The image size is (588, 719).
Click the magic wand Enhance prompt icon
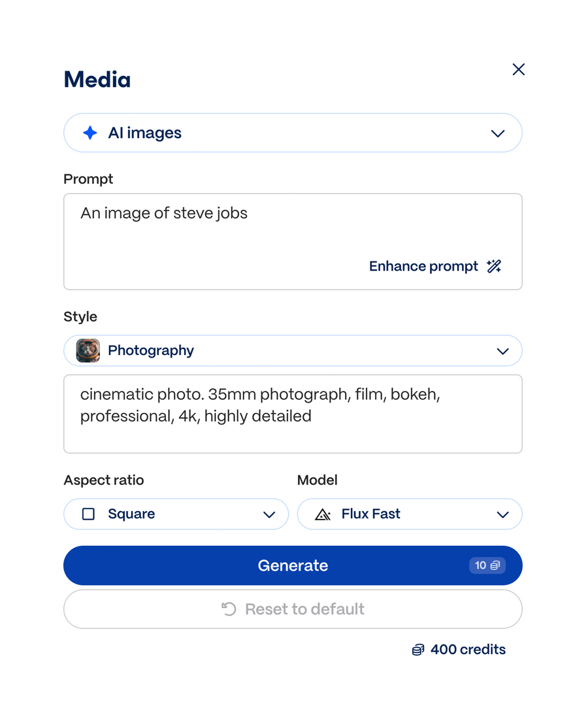point(494,265)
